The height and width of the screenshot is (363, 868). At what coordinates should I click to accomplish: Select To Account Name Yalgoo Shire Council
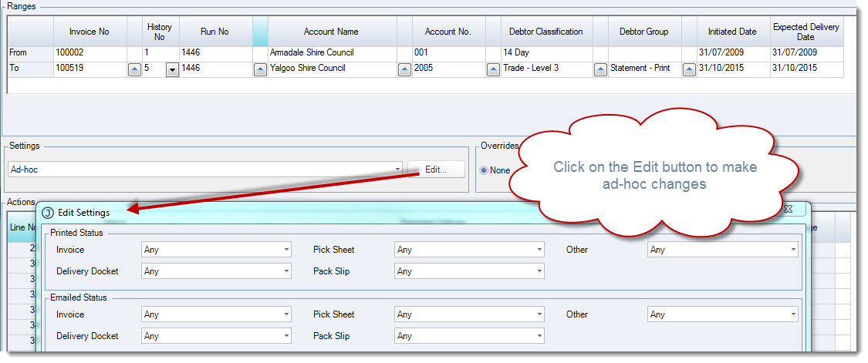(x=331, y=69)
